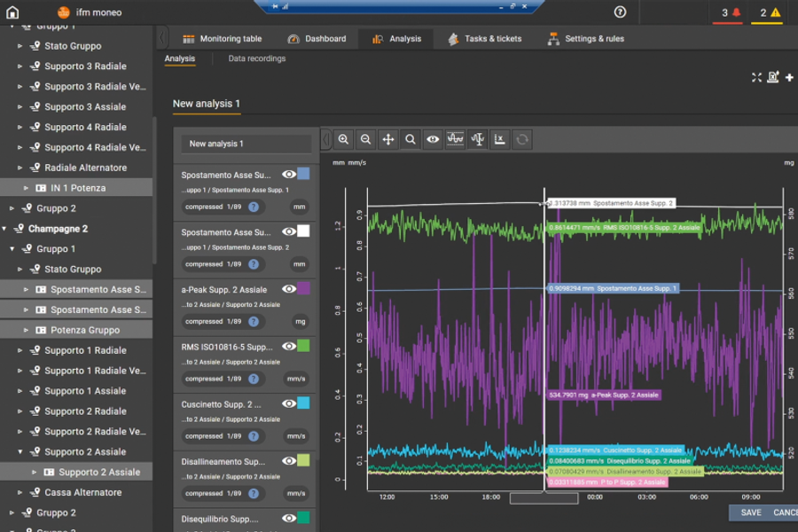This screenshot has height=532, width=798.
Task: Click help icon for Disallineamento Supp series
Action: pos(254,493)
